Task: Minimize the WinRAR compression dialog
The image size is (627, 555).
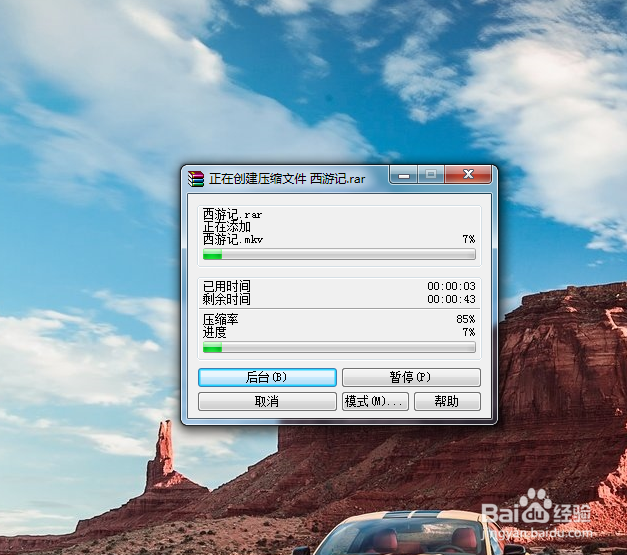Action: [x=403, y=175]
